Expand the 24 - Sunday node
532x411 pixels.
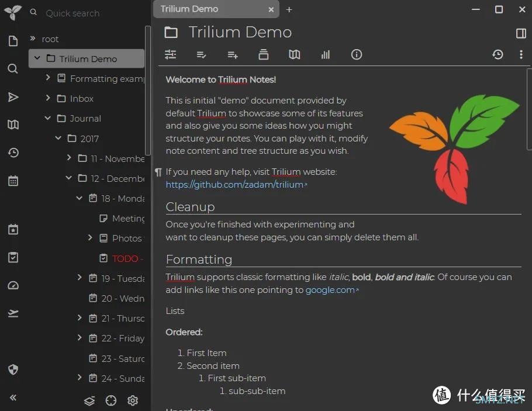point(80,378)
